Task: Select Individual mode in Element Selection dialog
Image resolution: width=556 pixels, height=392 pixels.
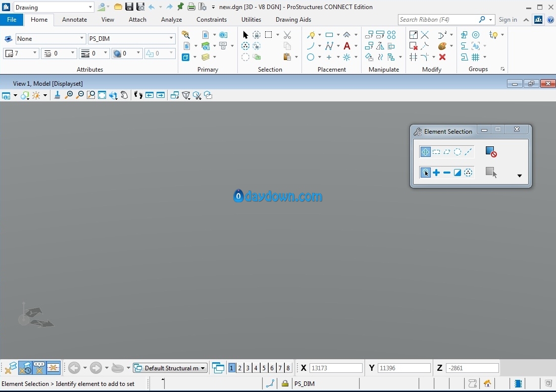Action: (425, 152)
